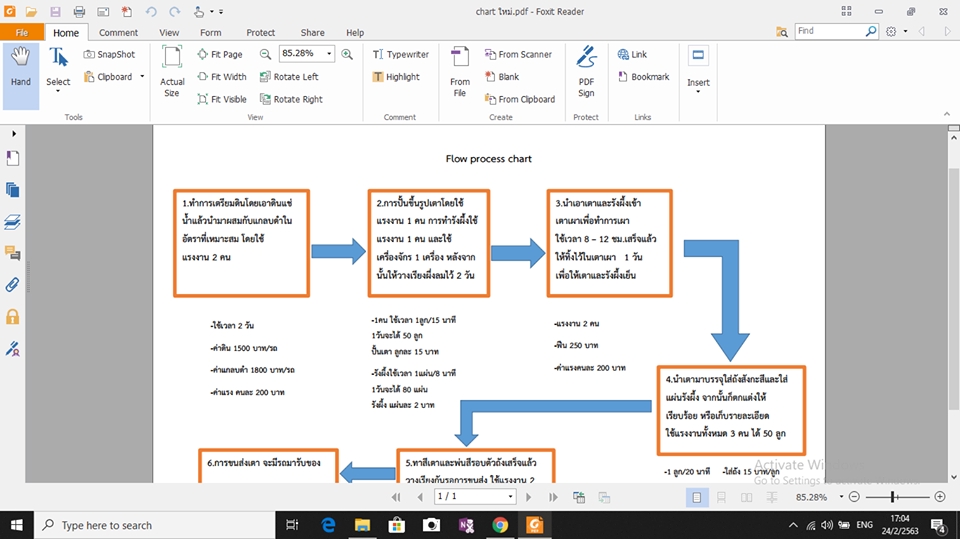Viewport: 960px width, 539px height.
Task: Open search settings gear dropdown
Action: [x=906, y=31]
